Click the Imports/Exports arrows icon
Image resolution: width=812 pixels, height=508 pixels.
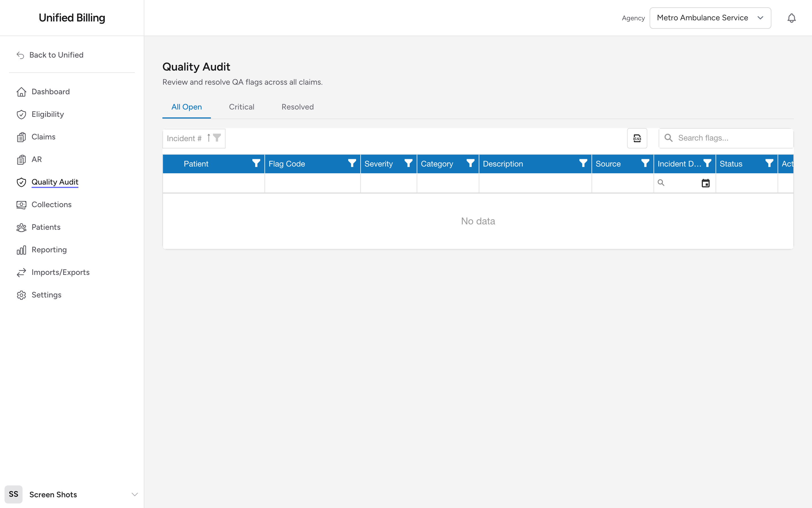[21, 272]
